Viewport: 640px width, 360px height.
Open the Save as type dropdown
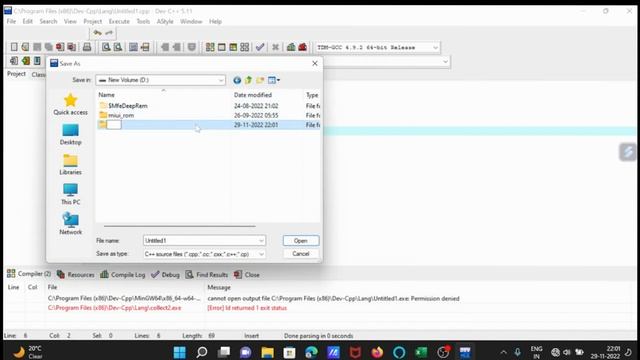point(261,254)
